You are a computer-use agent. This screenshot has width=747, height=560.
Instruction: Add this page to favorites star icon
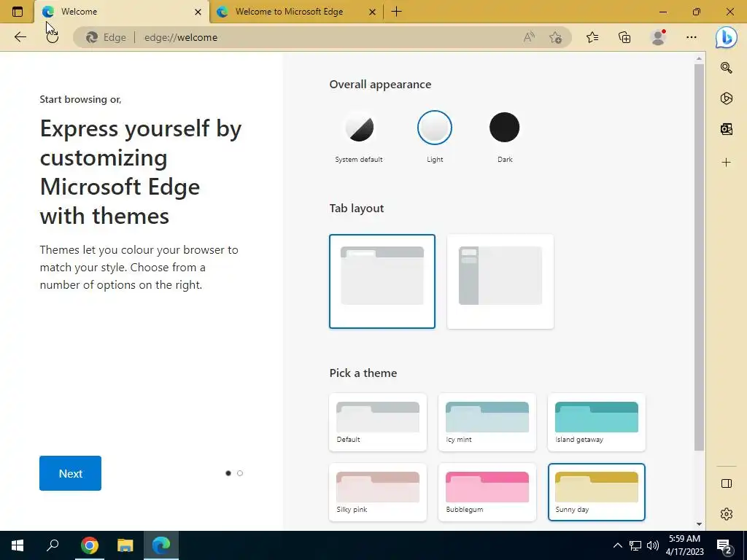click(555, 37)
